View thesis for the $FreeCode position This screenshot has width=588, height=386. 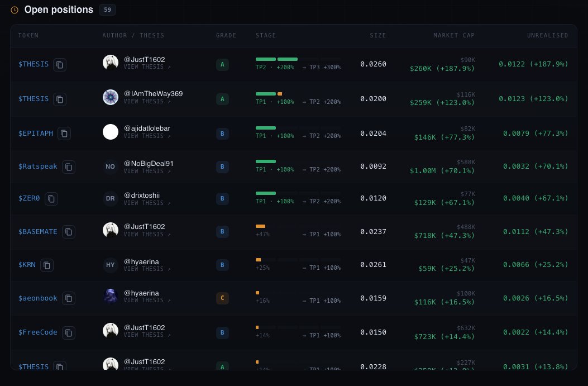tap(147, 335)
